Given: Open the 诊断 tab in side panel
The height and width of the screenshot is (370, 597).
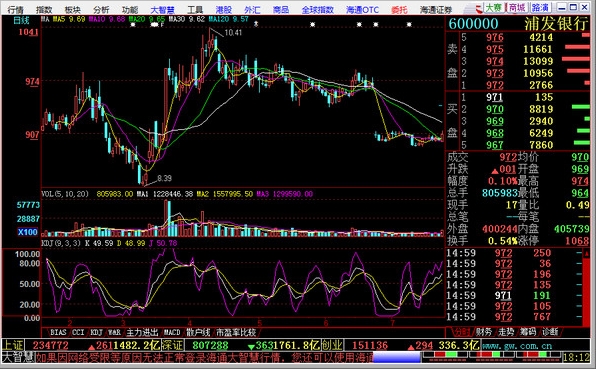Looking at the screenshot, I should [x=550, y=332].
